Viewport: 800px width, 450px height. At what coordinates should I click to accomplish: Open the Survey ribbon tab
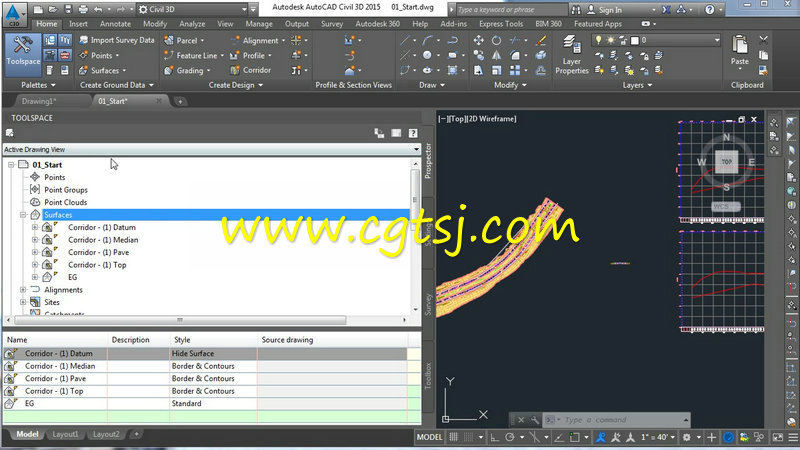[332, 23]
